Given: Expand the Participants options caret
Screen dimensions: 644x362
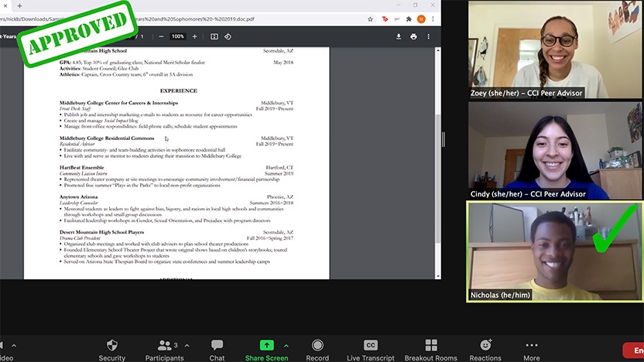Looking at the screenshot, I should 187,346.
